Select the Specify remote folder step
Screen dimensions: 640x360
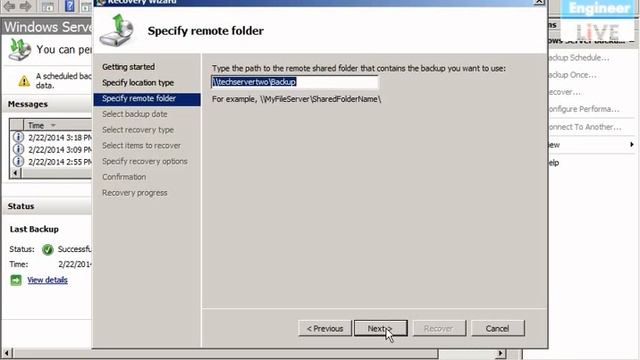[147, 99]
